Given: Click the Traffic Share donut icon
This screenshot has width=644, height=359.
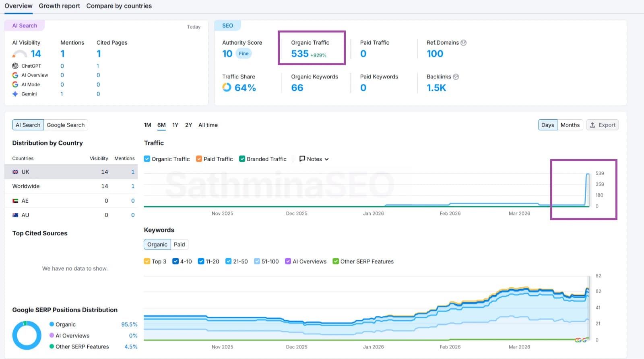Looking at the screenshot, I should pyautogui.click(x=227, y=87).
